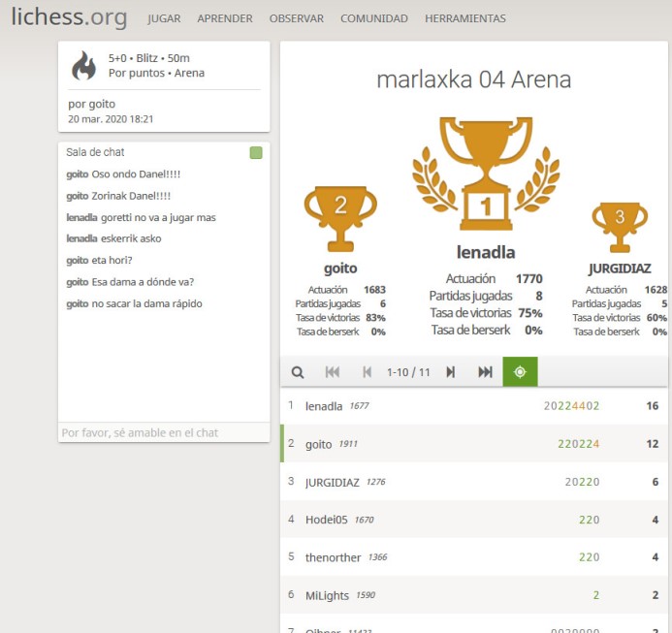Click the green locate-me target button
The height and width of the screenshot is (633, 672).
click(x=520, y=372)
